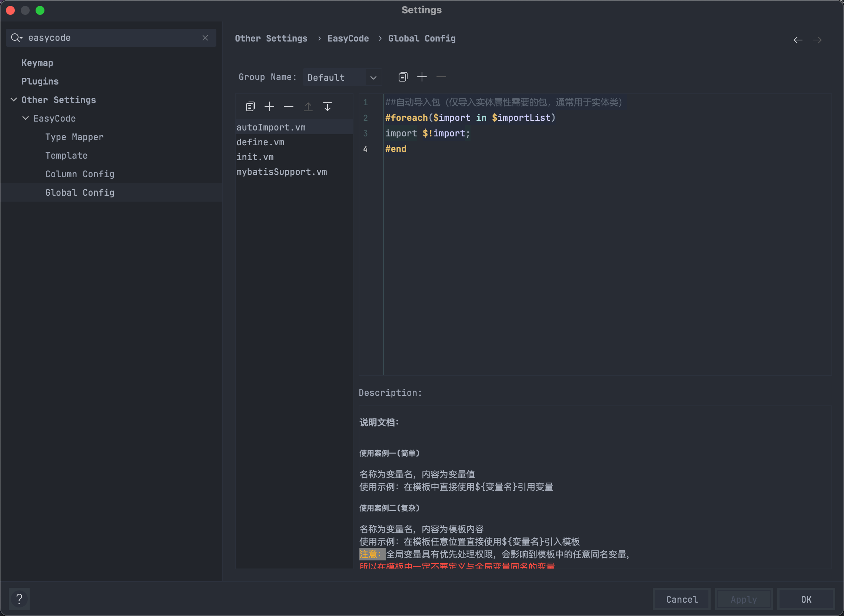Screen dimensions: 844x616
Task: Move selected file up arrow
Action: (308, 107)
